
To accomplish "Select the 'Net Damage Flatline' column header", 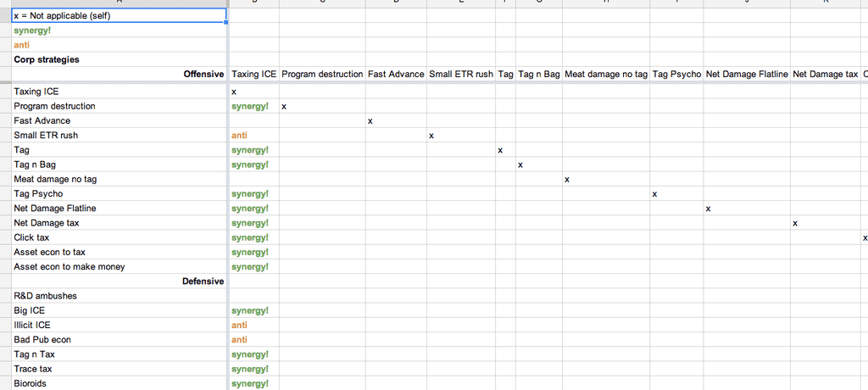I will coord(747,75).
